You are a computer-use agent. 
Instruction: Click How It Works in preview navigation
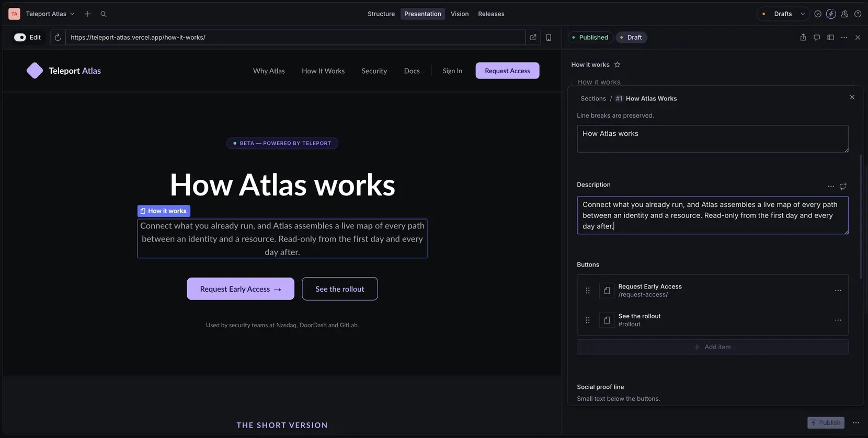pyautogui.click(x=323, y=71)
